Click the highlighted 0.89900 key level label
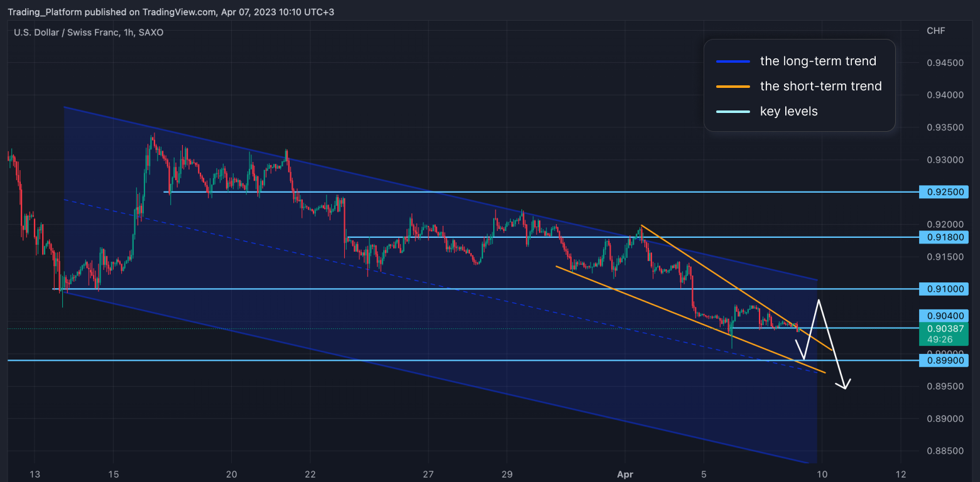Image resolution: width=980 pixels, height=482 pixels. click(944, 360)
